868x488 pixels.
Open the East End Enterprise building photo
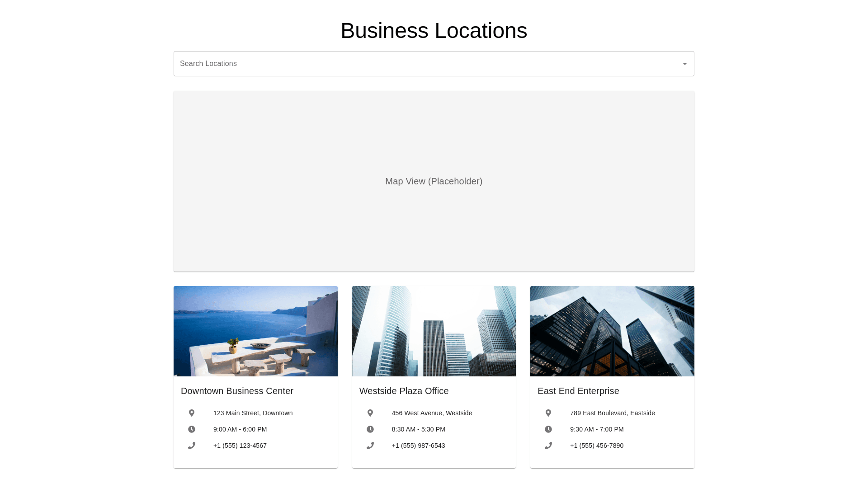point(612,331)
